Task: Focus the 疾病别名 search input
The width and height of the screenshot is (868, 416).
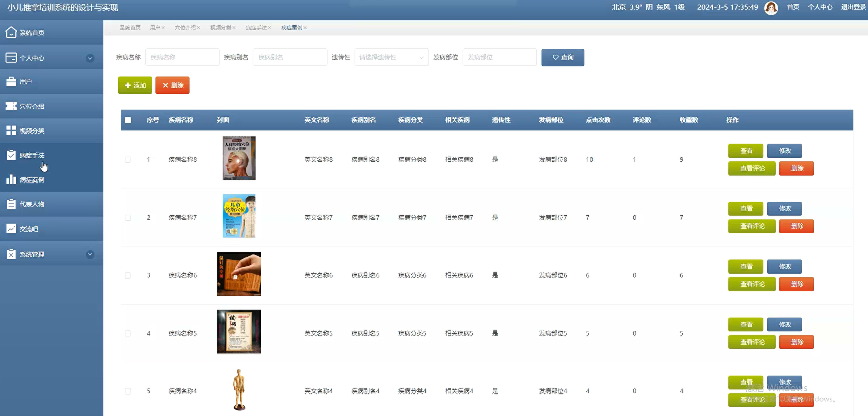Action: pyautogui.click(x=290, y=57)
